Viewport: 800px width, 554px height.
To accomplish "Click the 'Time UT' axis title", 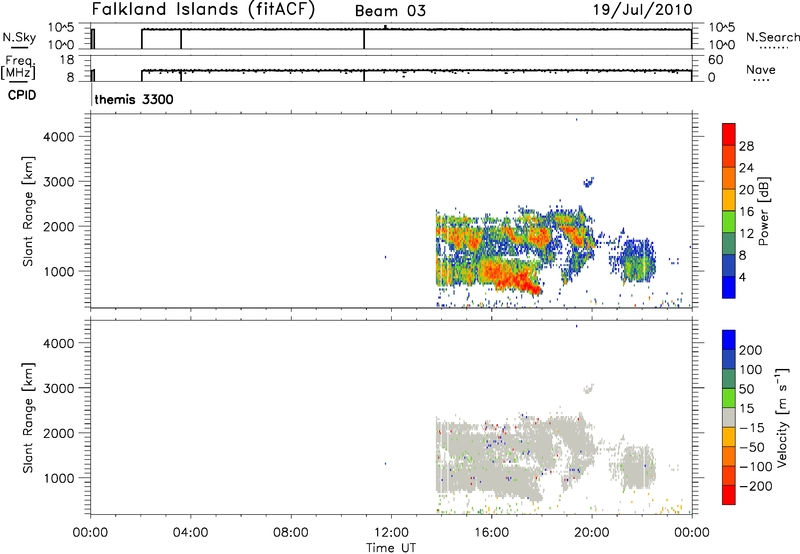I will pyautogui.click(x=391, y=548).
